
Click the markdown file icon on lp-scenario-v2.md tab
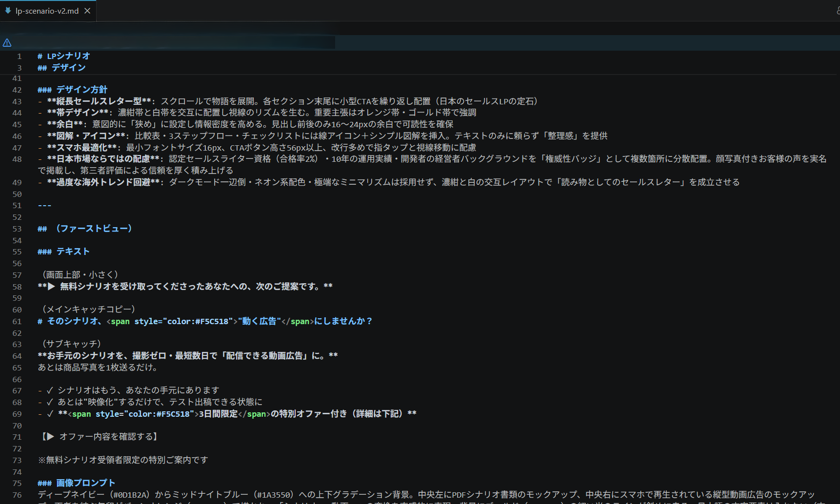[8, 10]
